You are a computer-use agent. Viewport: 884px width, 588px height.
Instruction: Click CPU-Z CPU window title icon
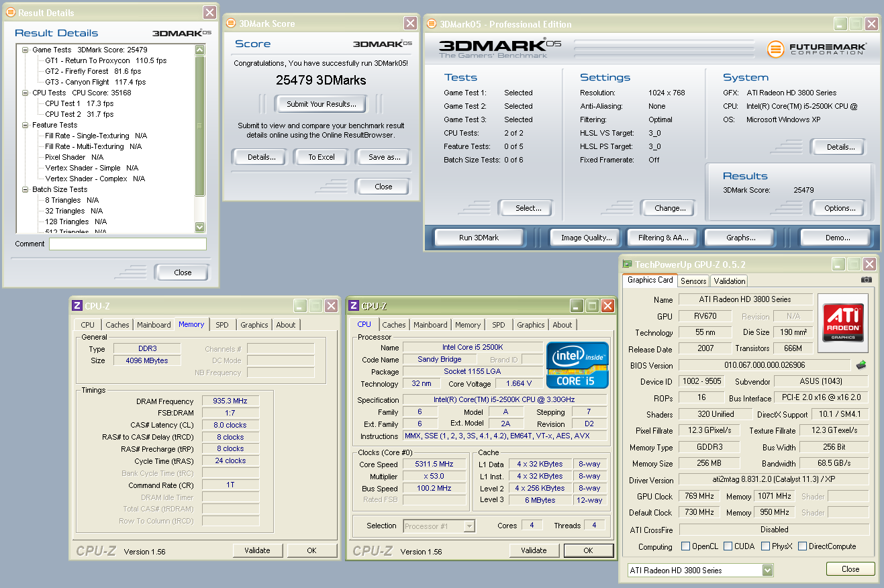[354, 306]
